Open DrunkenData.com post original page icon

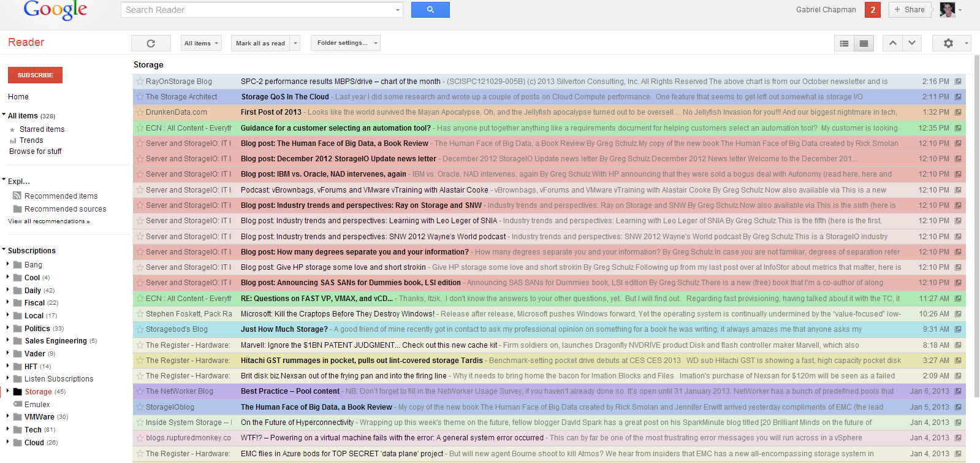(x=958, y=112)
